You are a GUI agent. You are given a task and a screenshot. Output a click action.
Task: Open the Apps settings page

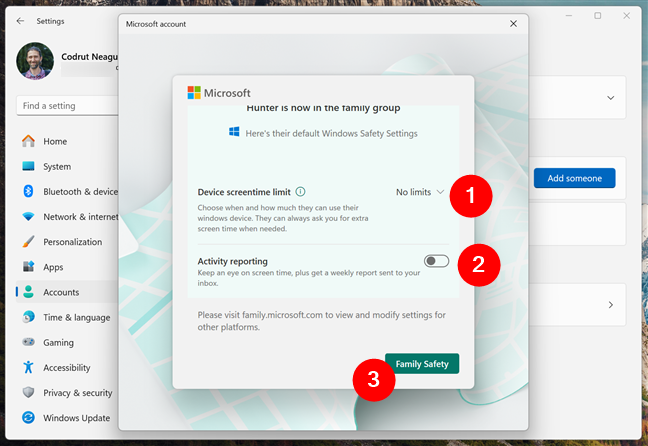[67, 267]
